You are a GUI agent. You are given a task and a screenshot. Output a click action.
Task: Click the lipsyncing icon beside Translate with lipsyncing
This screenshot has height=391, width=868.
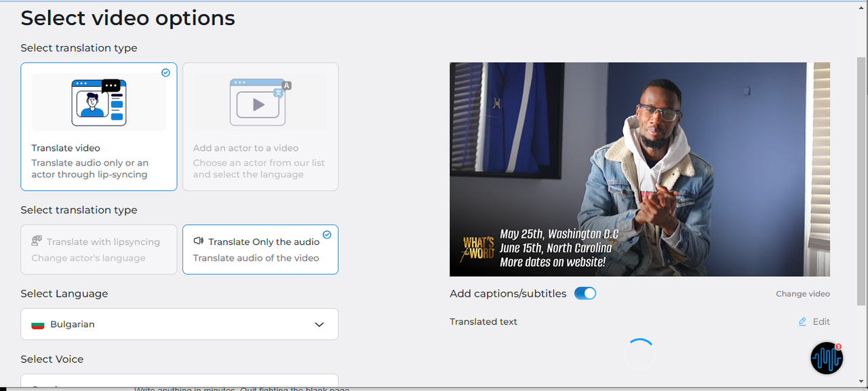[37, 241]
